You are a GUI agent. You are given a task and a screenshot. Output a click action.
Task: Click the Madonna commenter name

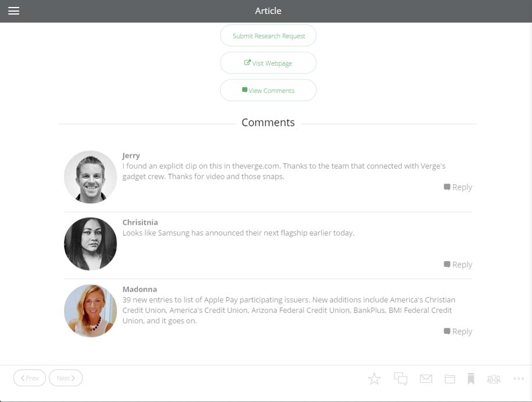click(140, 289)
